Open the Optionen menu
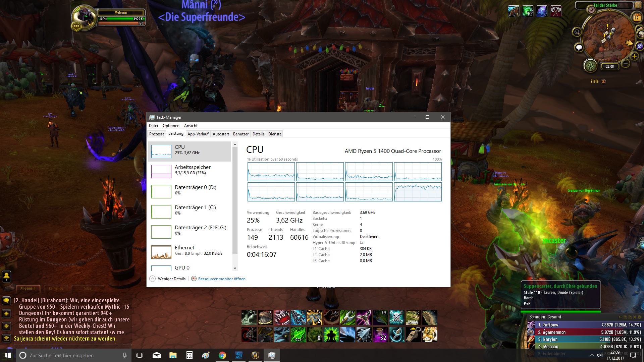The width and height of the screenshot is (644, 362). [171, 126]
